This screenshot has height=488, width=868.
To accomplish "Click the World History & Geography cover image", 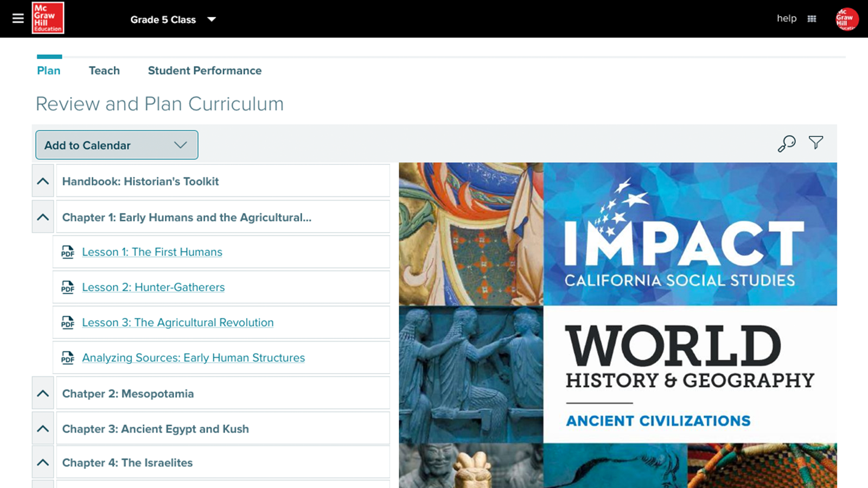I will coord(617,325).
